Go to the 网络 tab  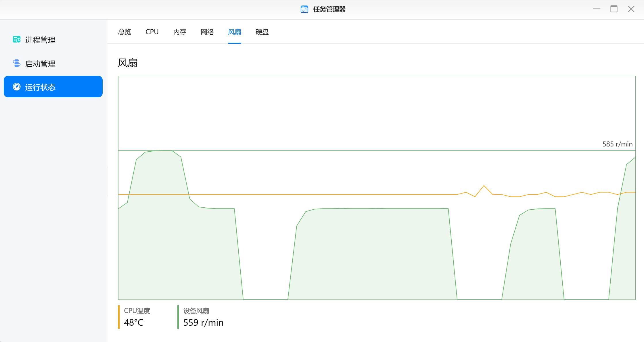[207, 32]
